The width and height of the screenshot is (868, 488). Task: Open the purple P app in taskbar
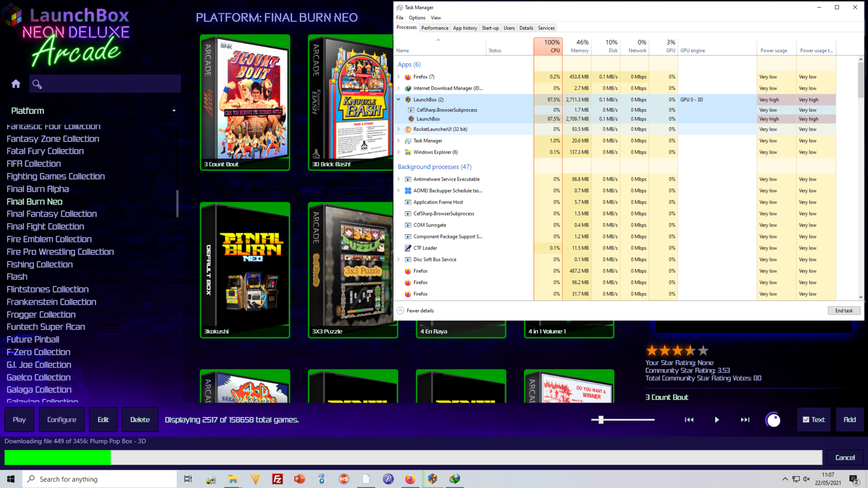tap(389, 479)
